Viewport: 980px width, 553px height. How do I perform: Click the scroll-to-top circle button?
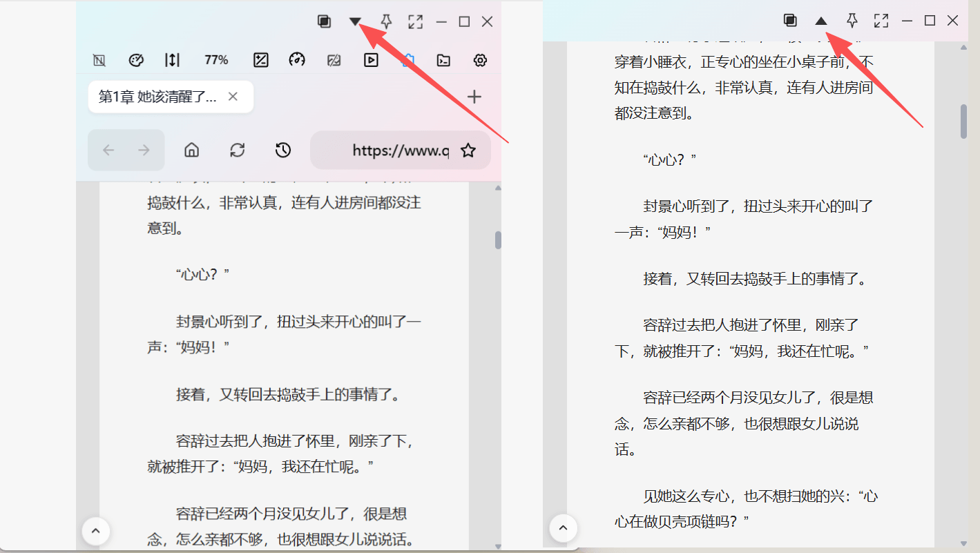point(95,531)
